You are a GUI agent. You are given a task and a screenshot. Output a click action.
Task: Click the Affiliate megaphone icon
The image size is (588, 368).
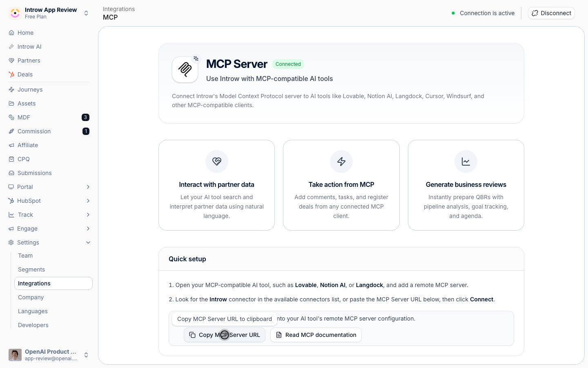tap(11, 145)
